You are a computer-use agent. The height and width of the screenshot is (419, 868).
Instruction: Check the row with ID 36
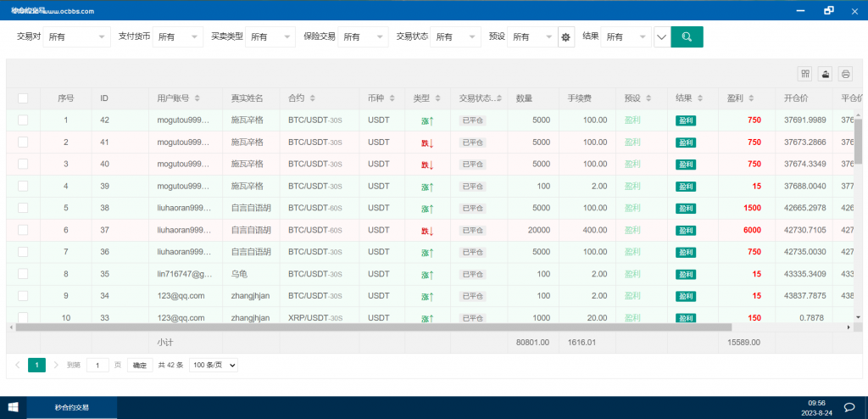pos(23,252)
